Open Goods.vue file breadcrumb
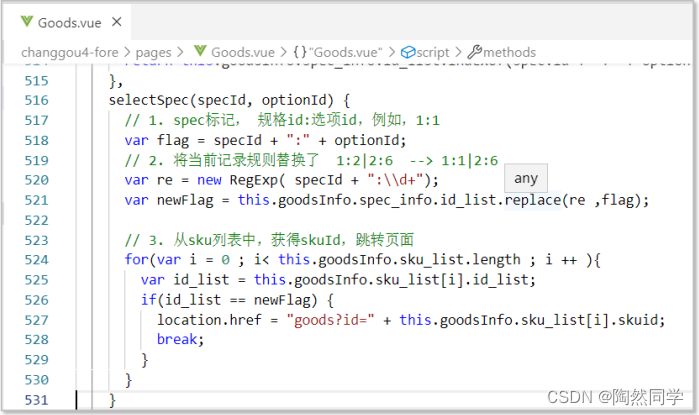 point(243,52)
